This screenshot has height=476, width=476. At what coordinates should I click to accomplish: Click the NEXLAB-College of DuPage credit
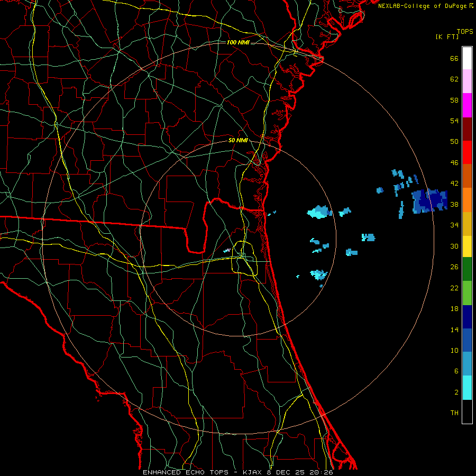click(426, 6)
